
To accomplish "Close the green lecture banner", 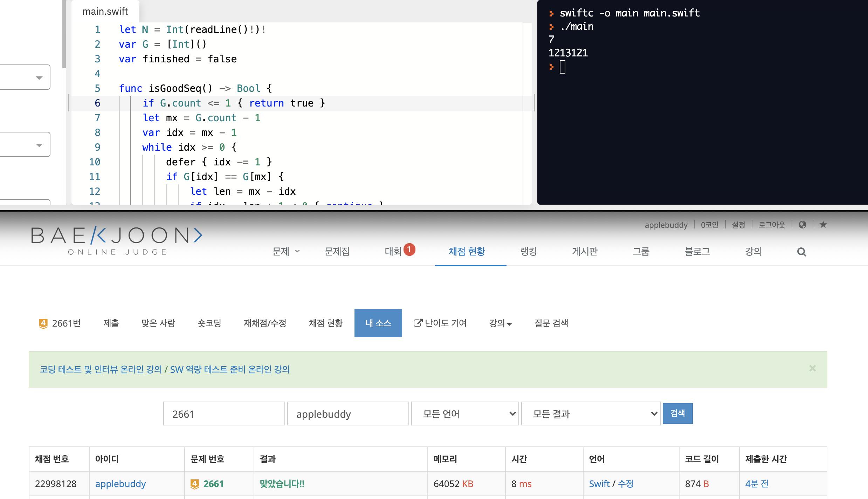I will tap(813, 368).
